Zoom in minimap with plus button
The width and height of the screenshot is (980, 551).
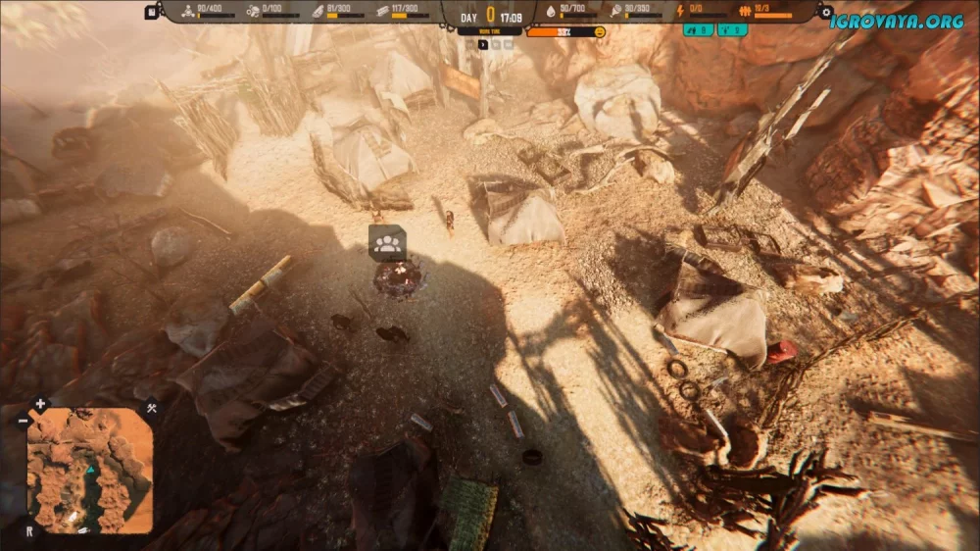[x=40, y=404]
